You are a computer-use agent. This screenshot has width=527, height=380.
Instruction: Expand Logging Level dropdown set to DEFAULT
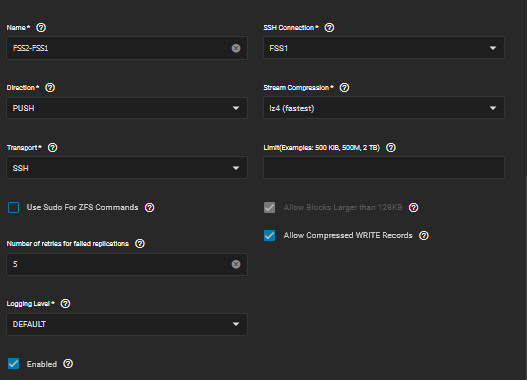pos(127,324)
